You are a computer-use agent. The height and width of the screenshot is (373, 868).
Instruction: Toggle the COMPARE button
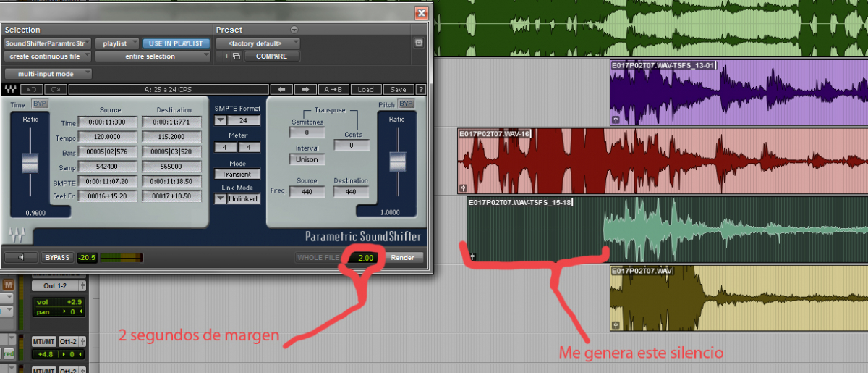click(x=271, y=56)
